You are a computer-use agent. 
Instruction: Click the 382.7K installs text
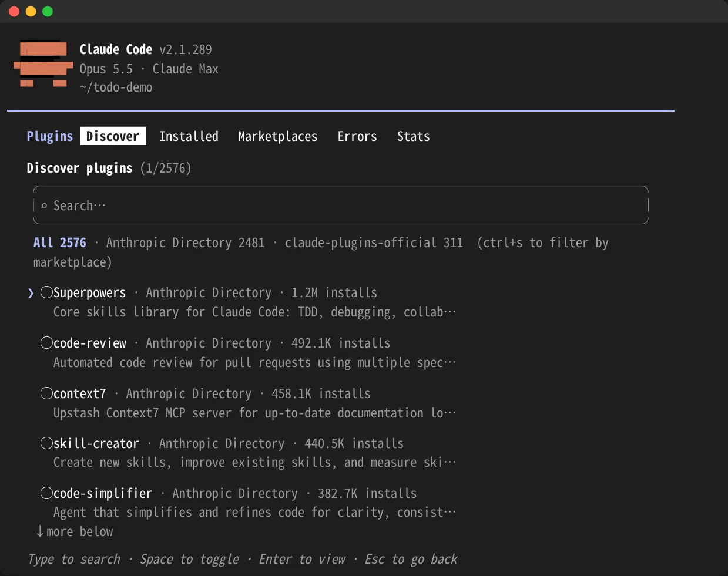click(367, 493)
